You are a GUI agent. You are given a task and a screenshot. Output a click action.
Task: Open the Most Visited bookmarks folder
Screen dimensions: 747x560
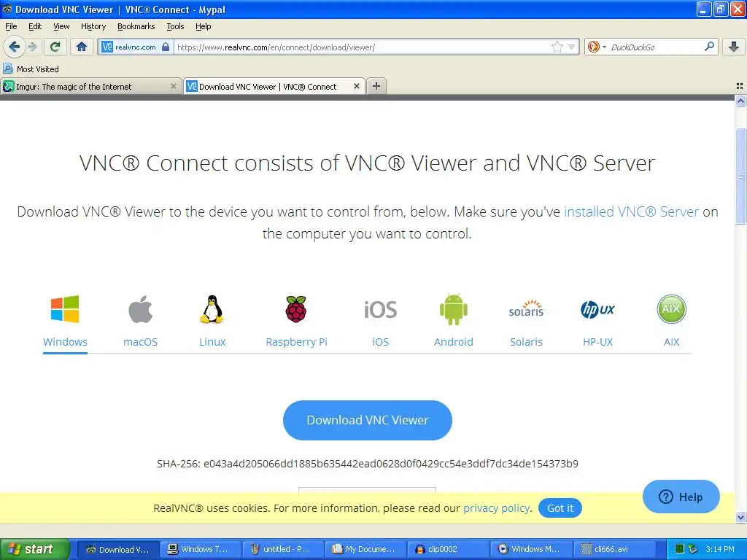pos(31,69)
